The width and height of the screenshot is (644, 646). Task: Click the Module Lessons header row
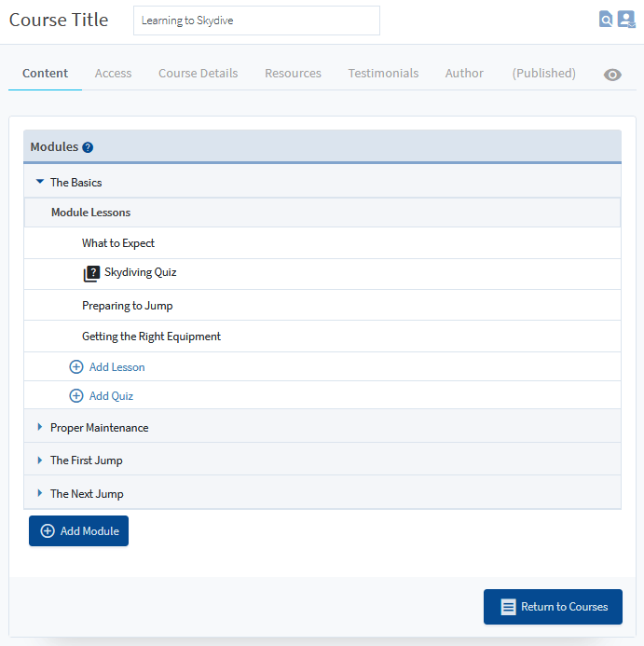322,213
